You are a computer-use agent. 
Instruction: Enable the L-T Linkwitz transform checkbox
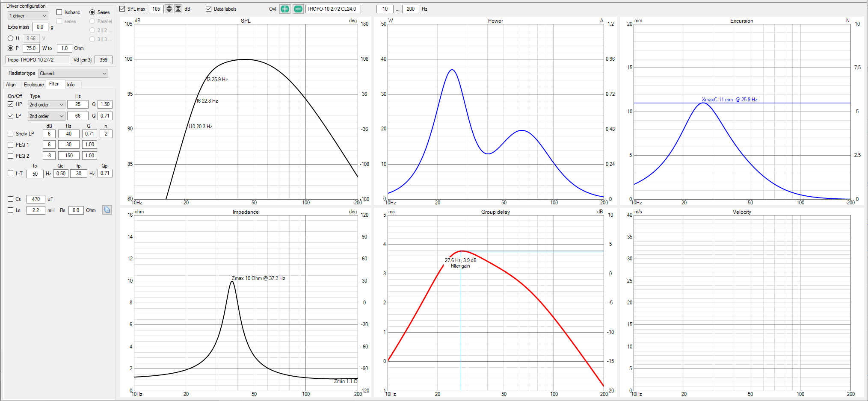(11, 174)
